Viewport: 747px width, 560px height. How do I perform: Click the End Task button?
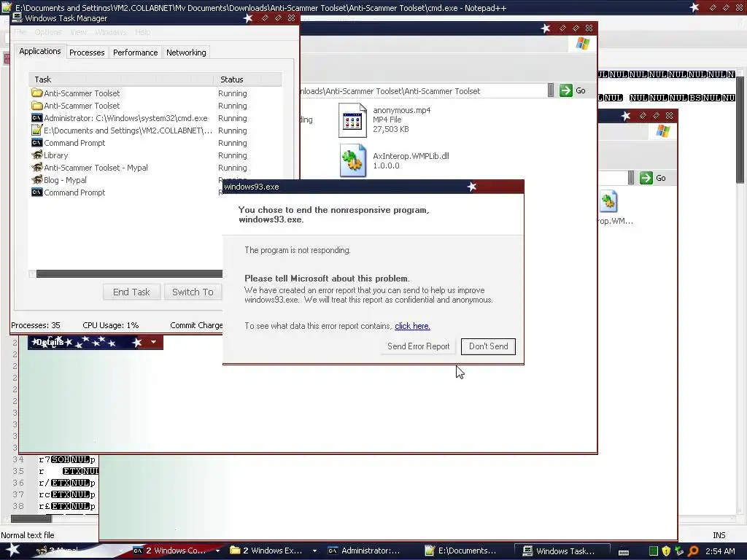point(131,292)
